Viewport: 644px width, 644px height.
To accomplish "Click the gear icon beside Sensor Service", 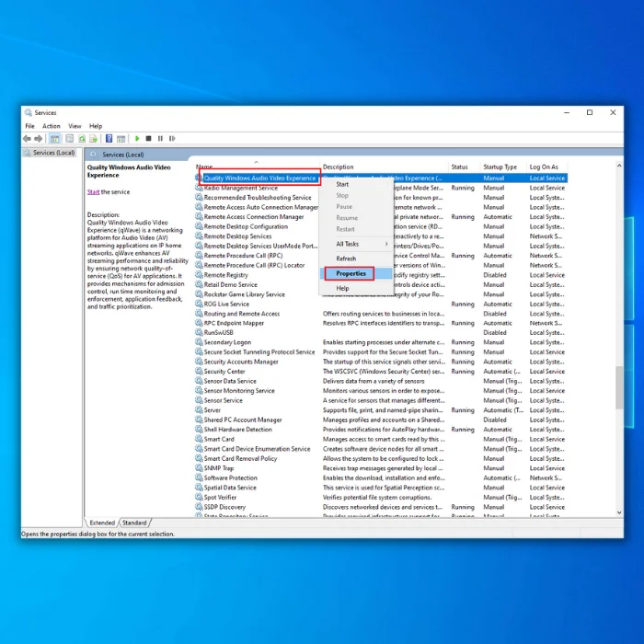I will tap(200, 400).
